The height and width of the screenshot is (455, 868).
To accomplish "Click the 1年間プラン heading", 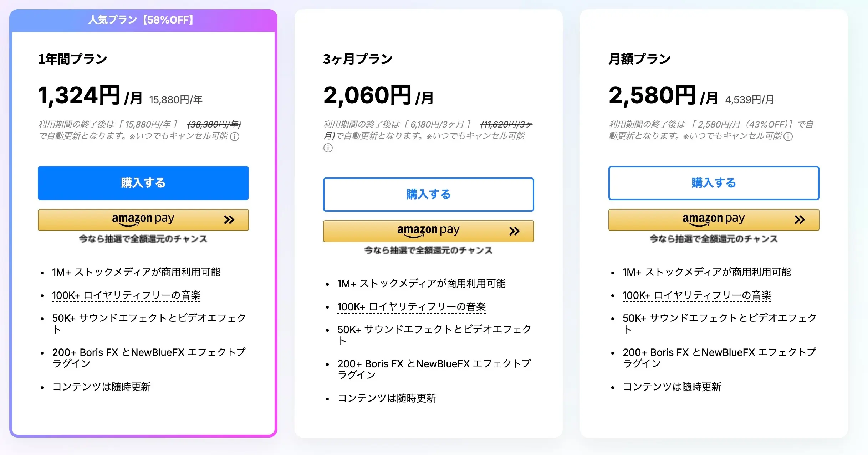I will coord(72,59).
